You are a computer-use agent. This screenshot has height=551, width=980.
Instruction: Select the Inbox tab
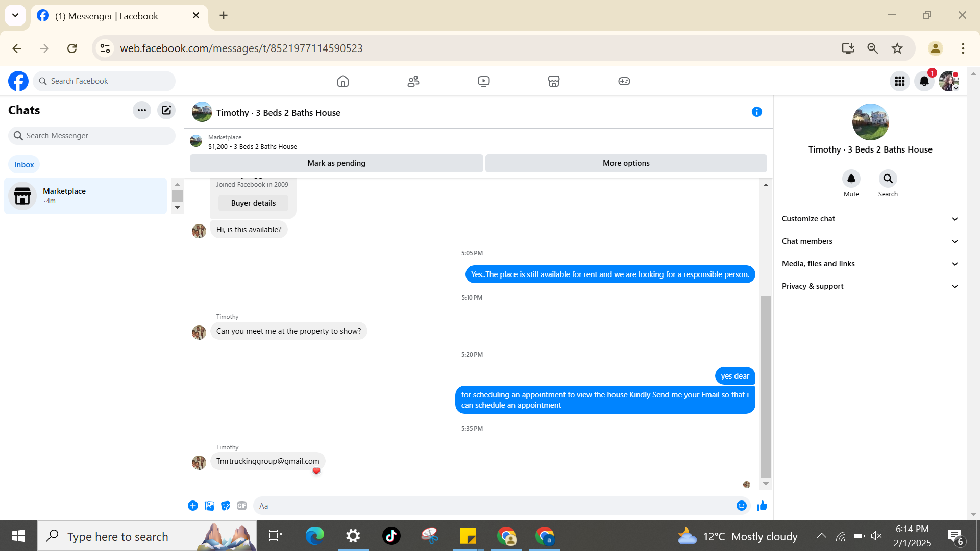(24, 164)
